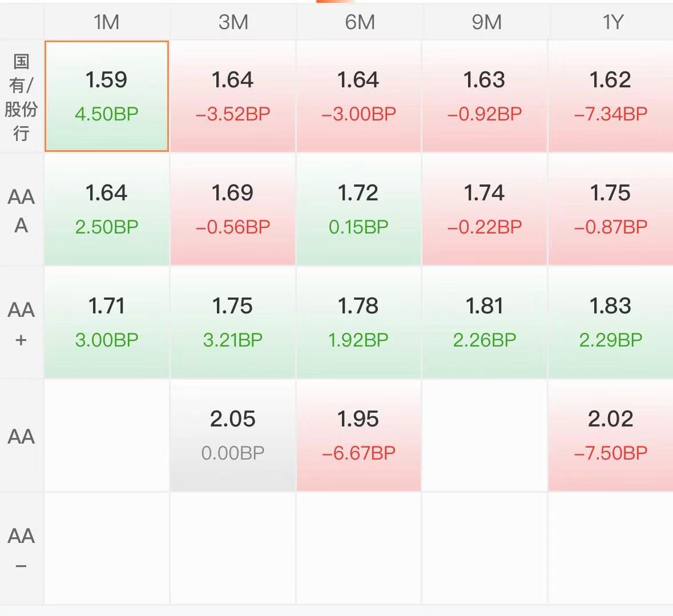Open the AA+ 3M cell showing 3.21BP
Image resolution: width=673 pixels, height=616 pixels.
233,323
